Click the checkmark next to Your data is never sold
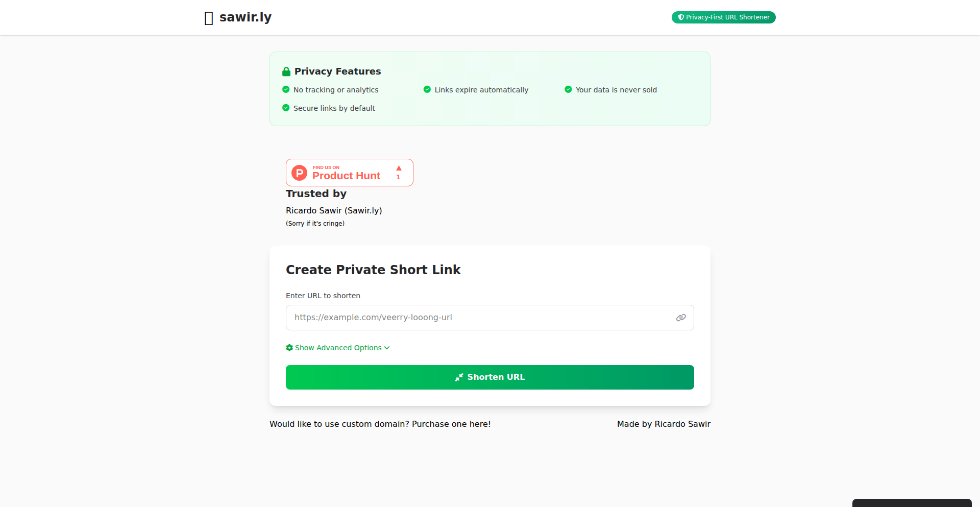Viewport: 980px width, 507px height. click(568, 89)
